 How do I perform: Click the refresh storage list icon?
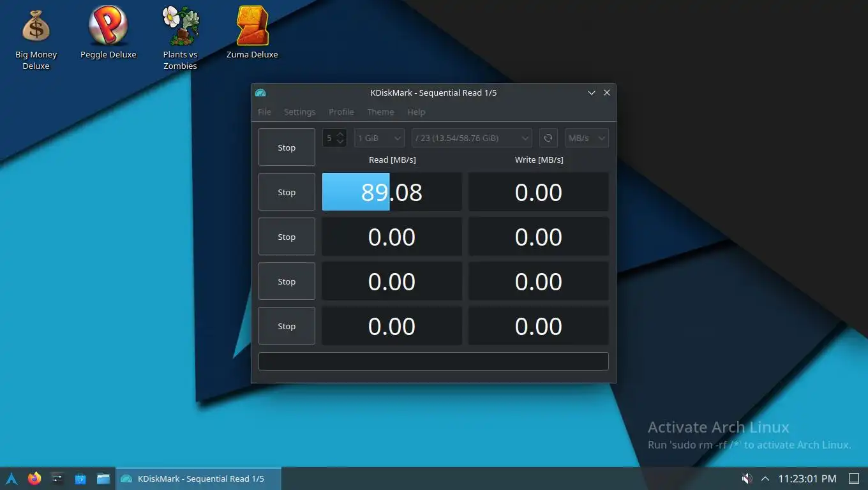click(x=548, y=138)
